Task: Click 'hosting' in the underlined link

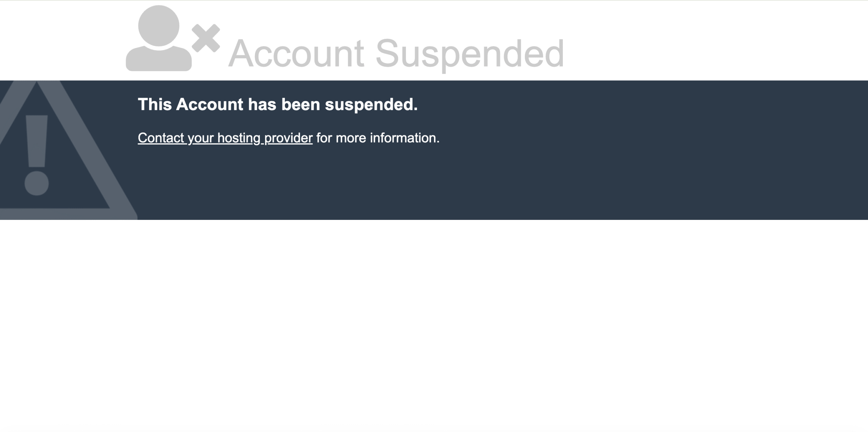Action: tap(239, 138)
